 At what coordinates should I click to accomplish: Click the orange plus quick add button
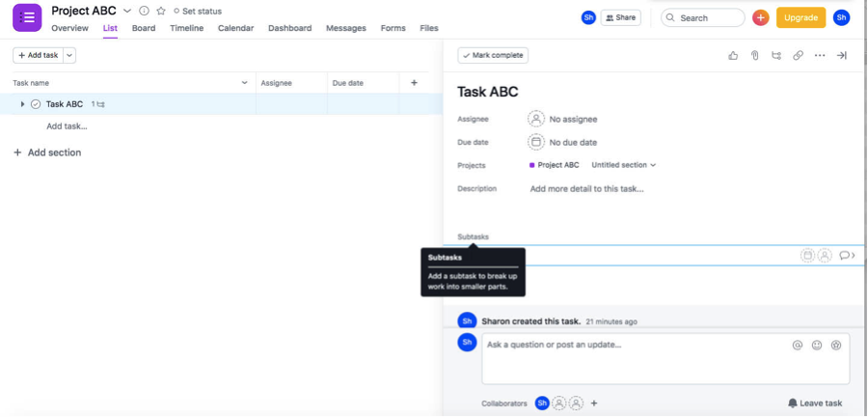pyautogui.click(x=760, y=17)
